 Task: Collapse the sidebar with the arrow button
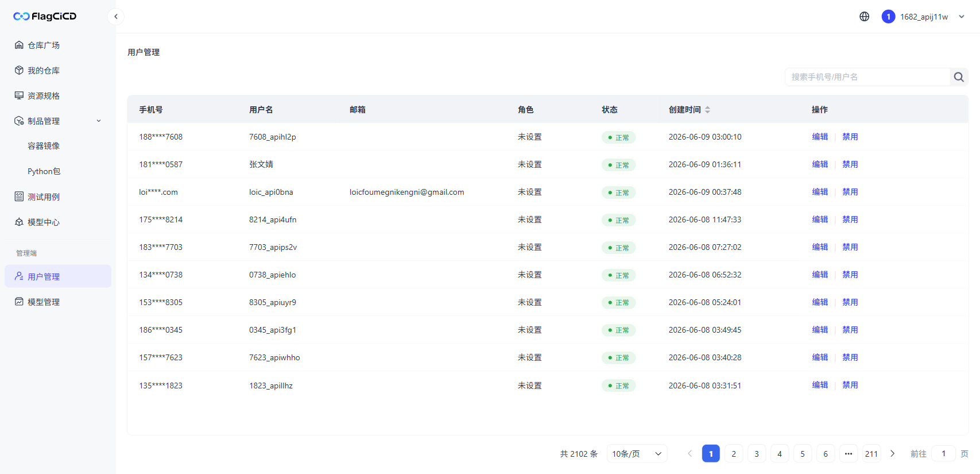click(116, 17)
